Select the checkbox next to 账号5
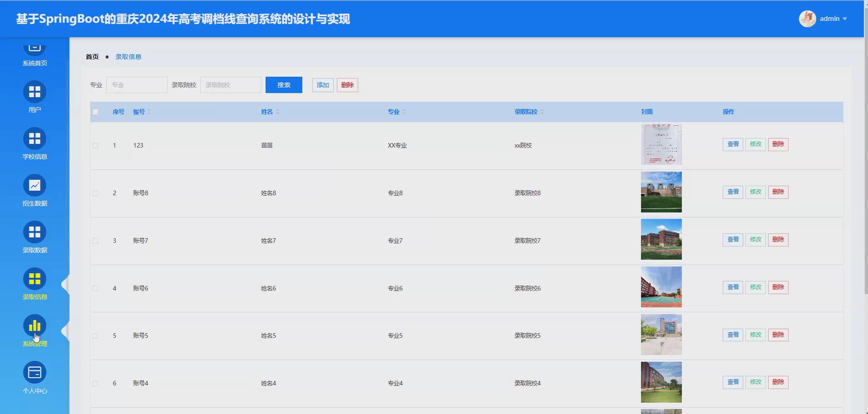Image resolution: width=868 pixels, height=414 pixels. [x=95, y=335]
